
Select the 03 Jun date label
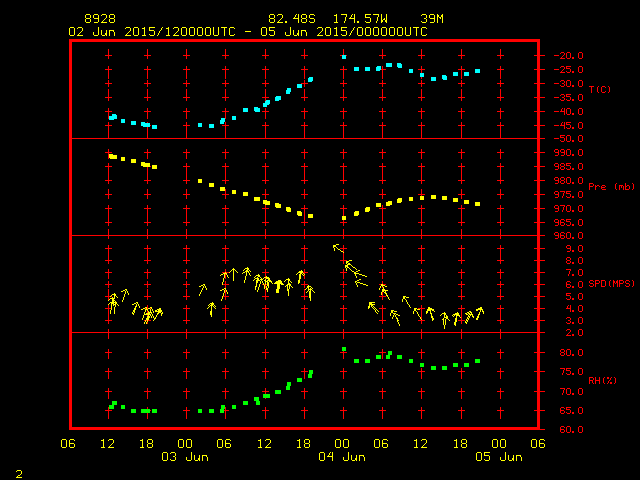pos(185,457)
